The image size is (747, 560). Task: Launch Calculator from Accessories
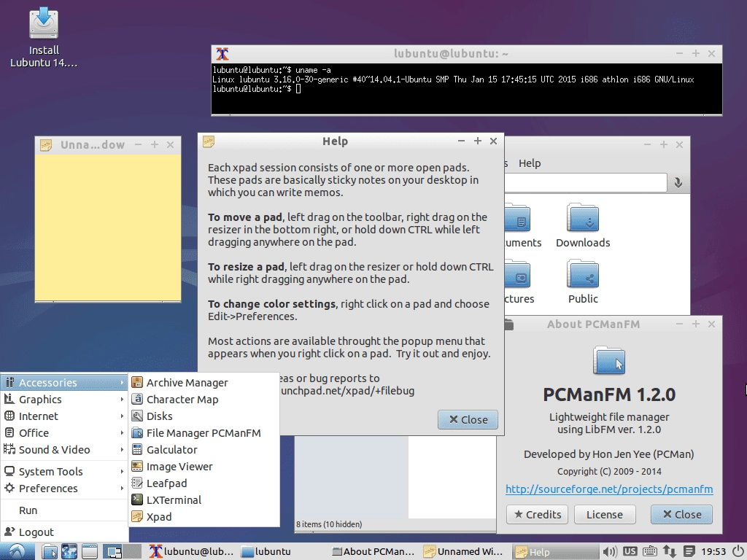pos(204,449)
